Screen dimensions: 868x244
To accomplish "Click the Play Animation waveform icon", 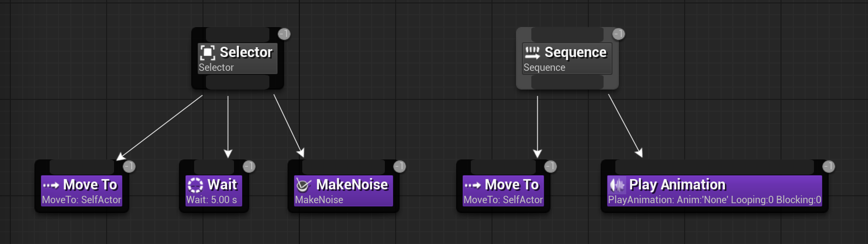I will (x=617, y=185).
